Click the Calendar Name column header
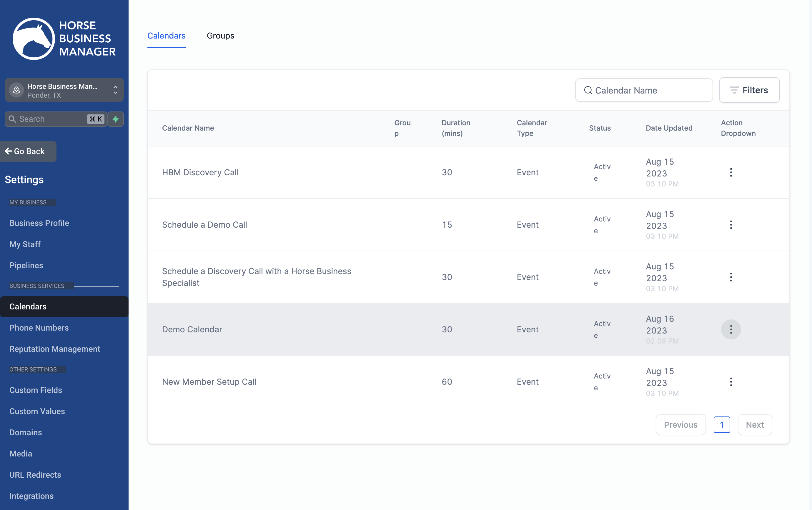This screenshot has height=510, width=812. pyautogui.click(x=188, y=128)
